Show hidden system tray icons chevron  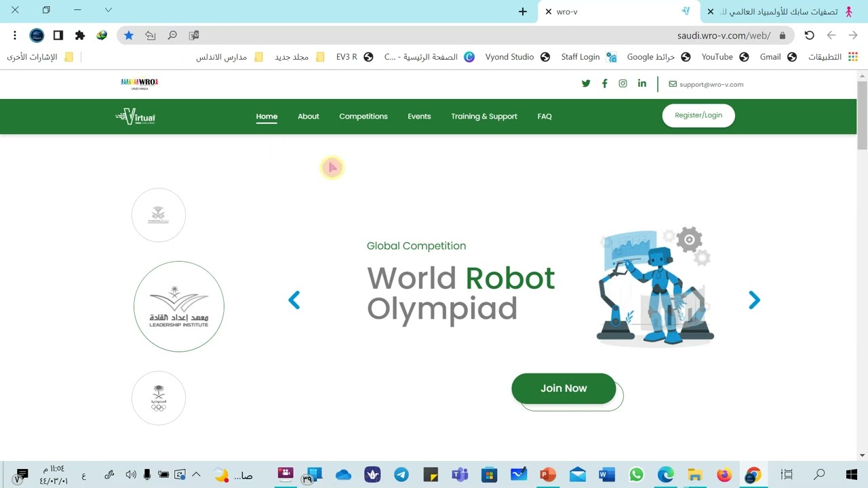[196, 474]
